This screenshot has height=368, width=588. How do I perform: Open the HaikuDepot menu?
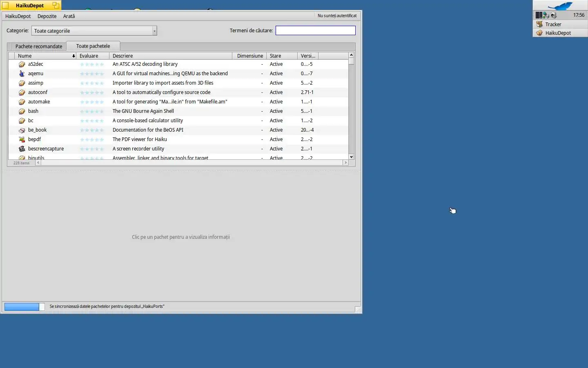pos(18,16)
